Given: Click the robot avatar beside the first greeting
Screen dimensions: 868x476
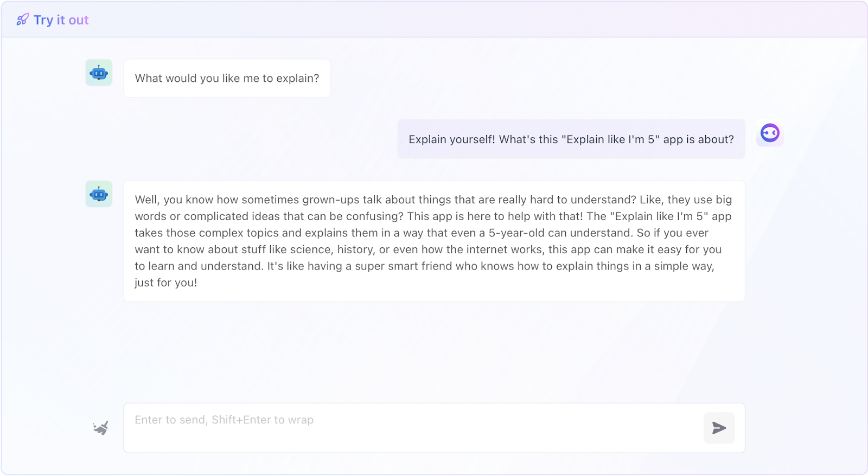Looking at the screenshot, I should point(99,73).
